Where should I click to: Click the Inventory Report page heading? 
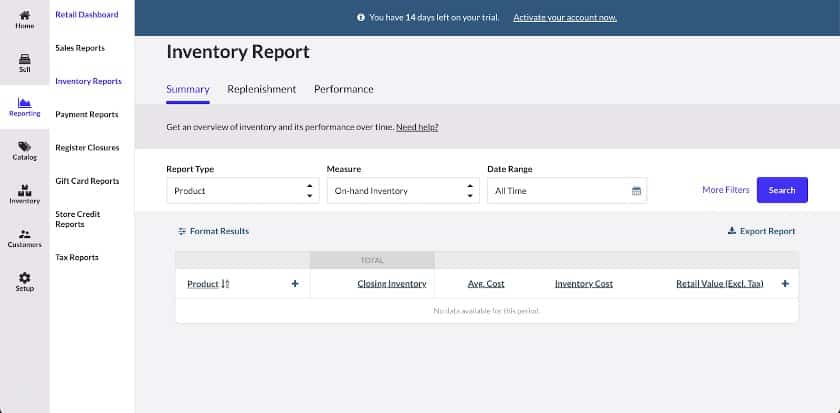[238, 52]
